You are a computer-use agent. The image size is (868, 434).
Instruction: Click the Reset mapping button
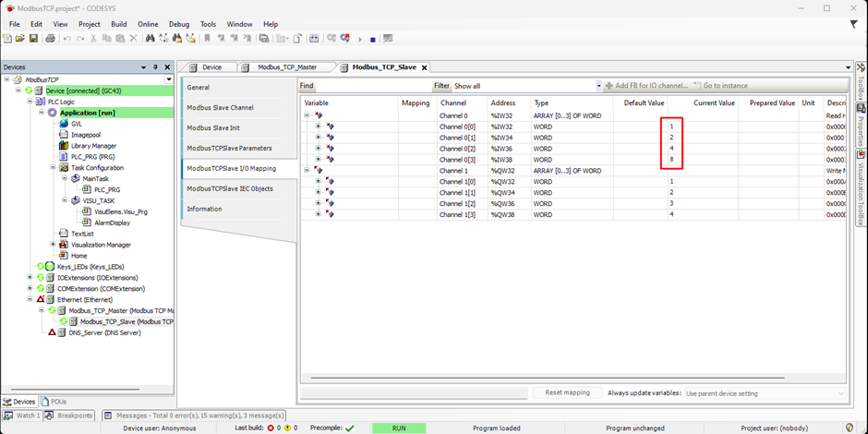click(567, 392)
